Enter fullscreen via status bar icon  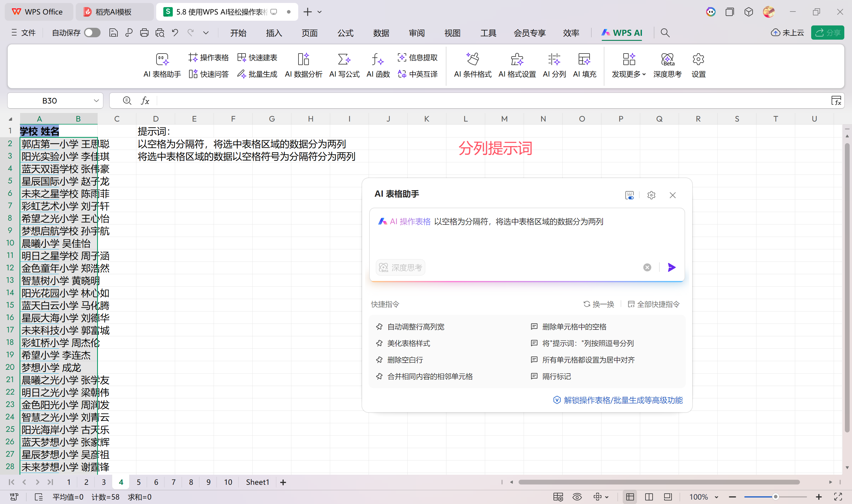click(x=838, y=497)
